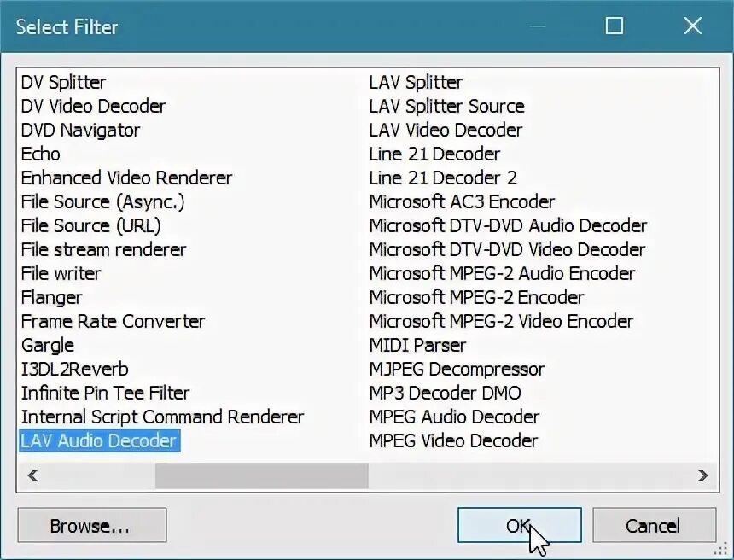
Task: Select MJPEG Decompressor filter
Action: [x=457, y=369]
